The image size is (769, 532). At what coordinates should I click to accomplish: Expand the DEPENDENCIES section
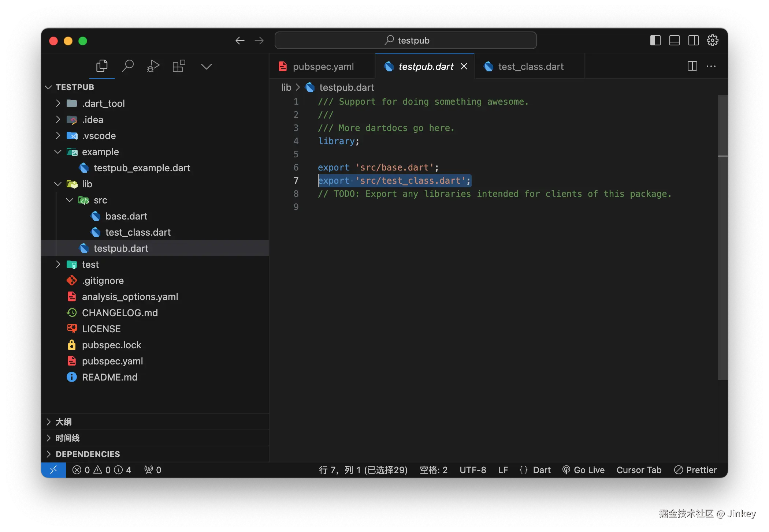coord(88,454)
